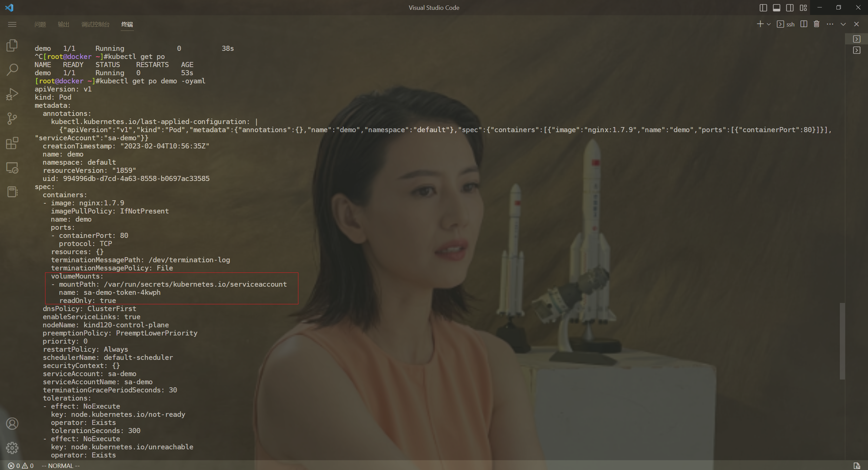Click 'schedulerName: default-scheduler' line
This screenshot has height=470, width=868.
pyautogui.click(x=108, y=357)
